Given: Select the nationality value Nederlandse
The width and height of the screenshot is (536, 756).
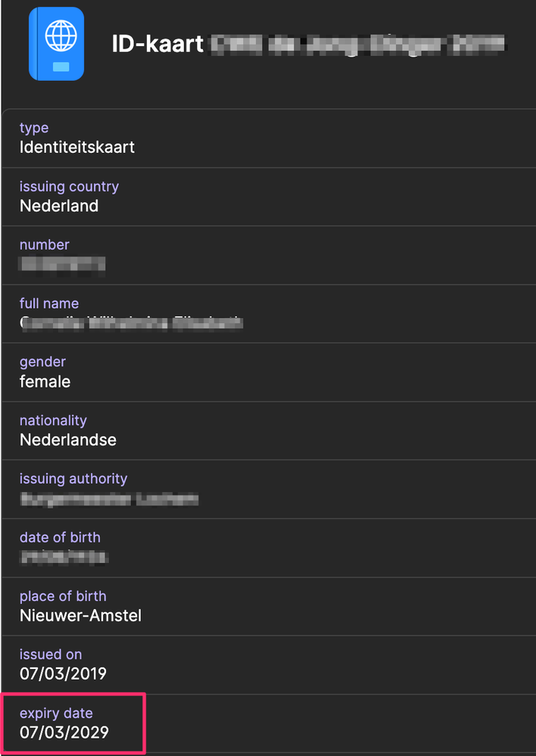Looking at the screenshot, I should [x=68, y=440].
